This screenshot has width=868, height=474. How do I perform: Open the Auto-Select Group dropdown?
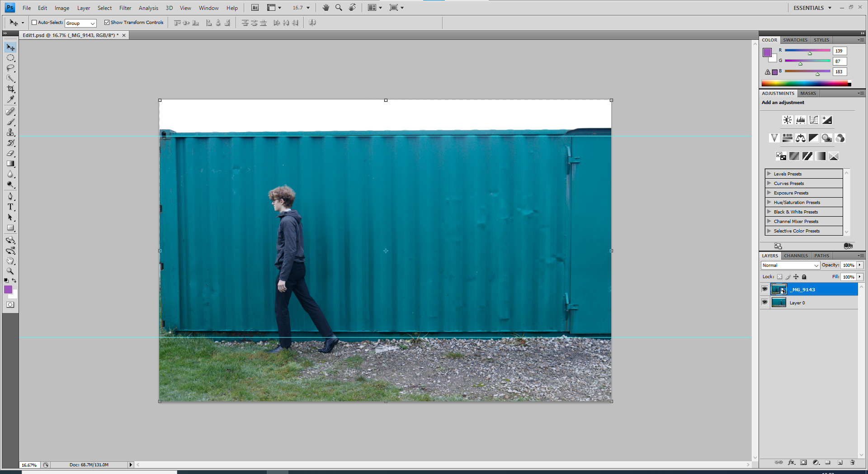point(80,23)
